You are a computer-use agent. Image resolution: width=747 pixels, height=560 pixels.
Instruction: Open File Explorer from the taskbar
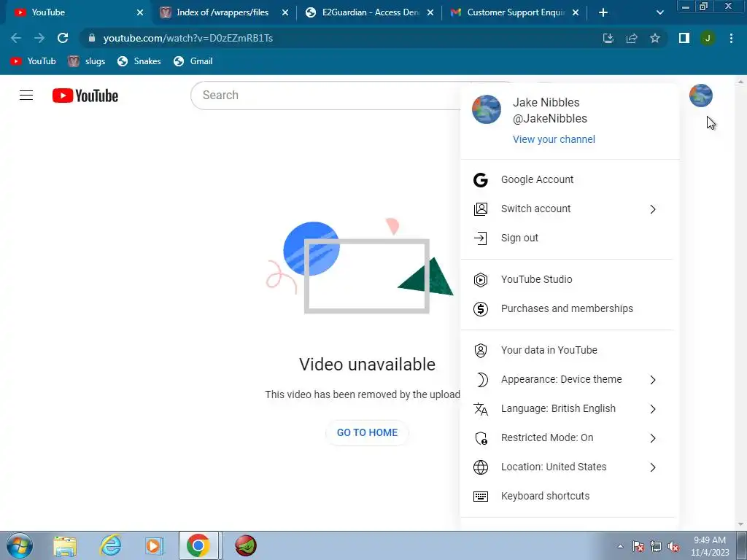click(65, 545)
